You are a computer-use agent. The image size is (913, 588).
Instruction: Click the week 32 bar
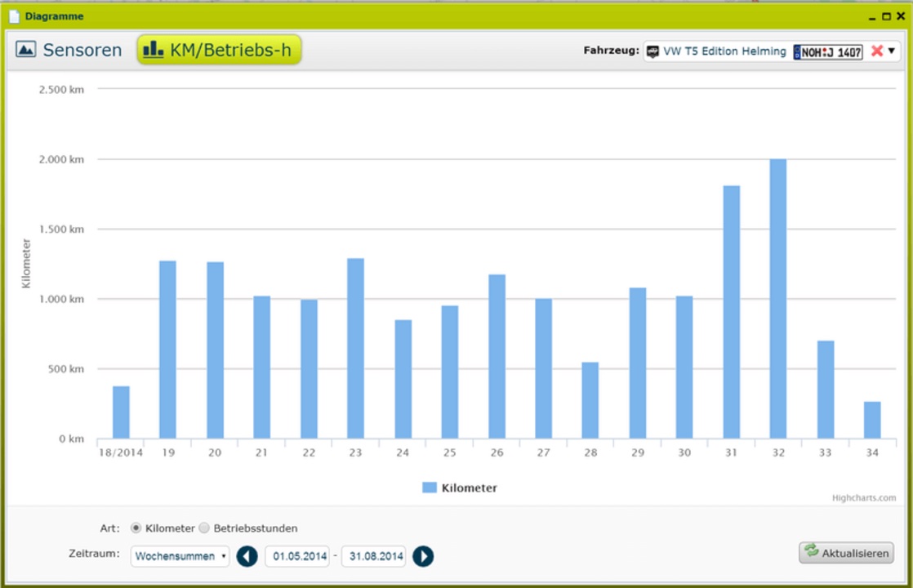[x=778, y=299]
